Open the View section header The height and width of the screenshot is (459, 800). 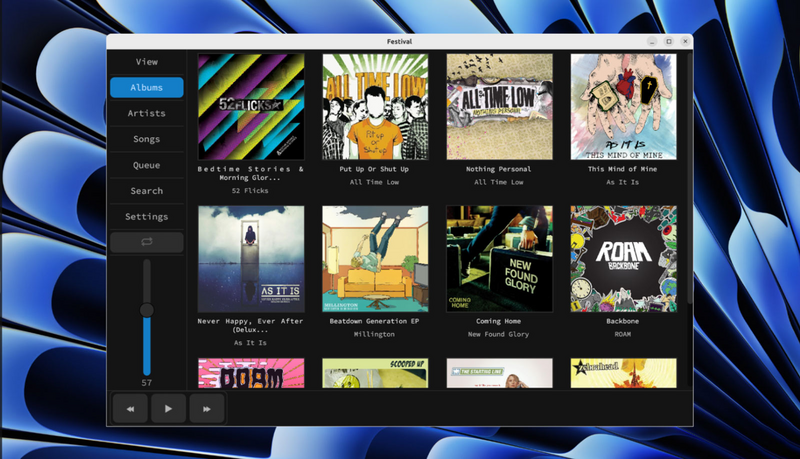tap(146, 62)
